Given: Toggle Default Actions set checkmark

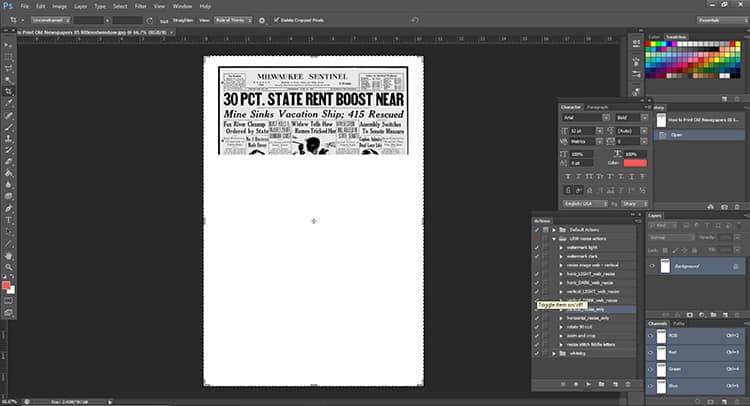Looking at the screenshot, I should click(537, 230).
